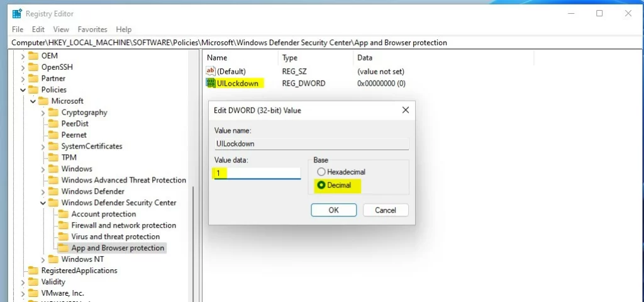
Task: Collapse the Policies key
Action: pos(23,89)
